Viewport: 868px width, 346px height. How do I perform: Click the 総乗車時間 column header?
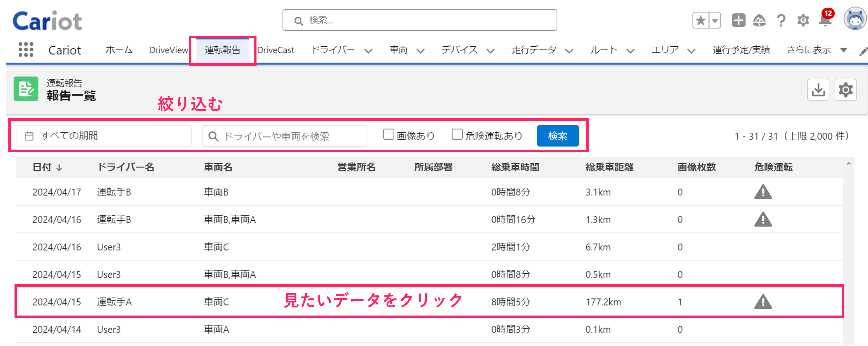(x=515, y=167)
